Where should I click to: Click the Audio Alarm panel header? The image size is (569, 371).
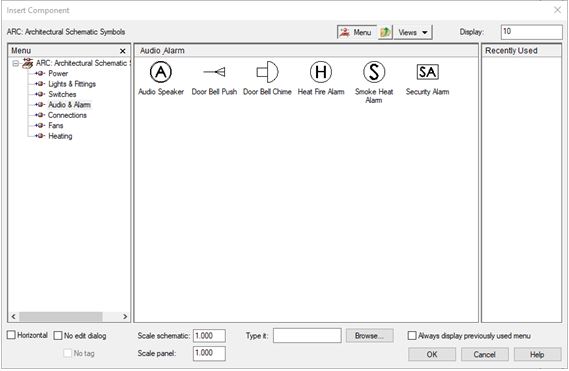tap(306, 51)
